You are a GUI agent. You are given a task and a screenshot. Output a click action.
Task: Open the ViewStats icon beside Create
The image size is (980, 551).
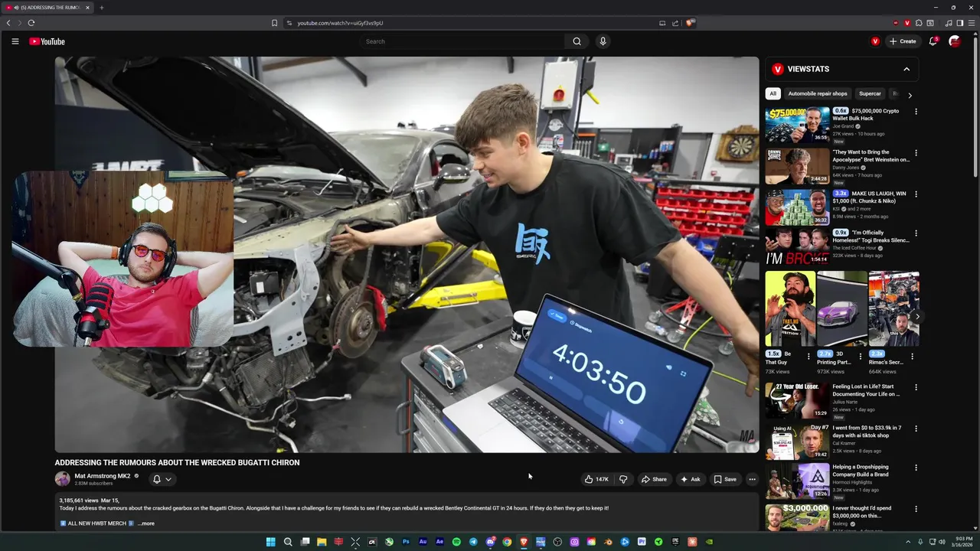875,41
